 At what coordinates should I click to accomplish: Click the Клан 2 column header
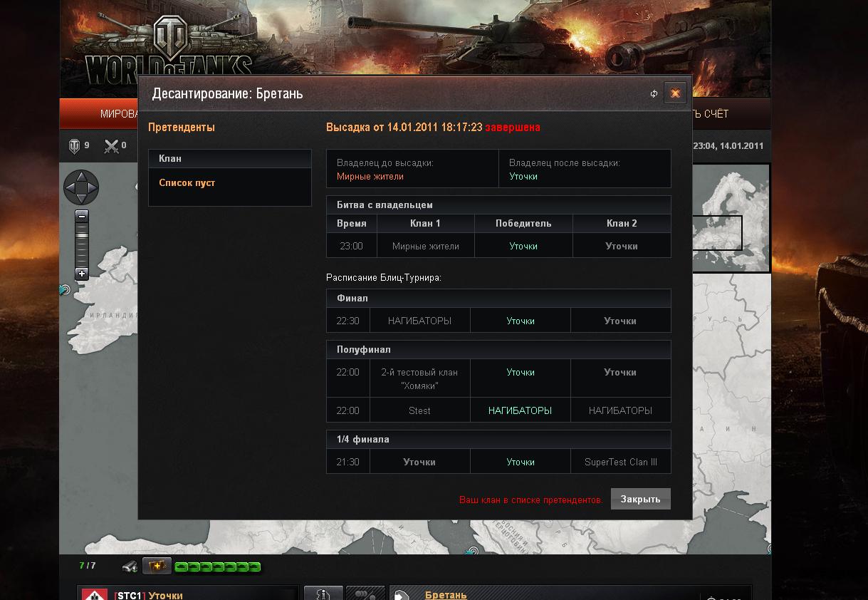[x=622, y=223]
